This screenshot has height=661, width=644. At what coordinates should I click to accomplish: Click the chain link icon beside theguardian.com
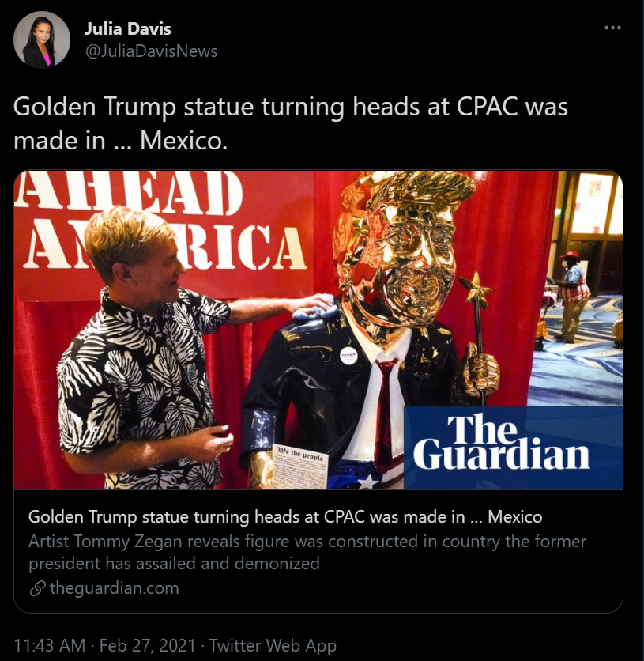(x=37, y=588)
